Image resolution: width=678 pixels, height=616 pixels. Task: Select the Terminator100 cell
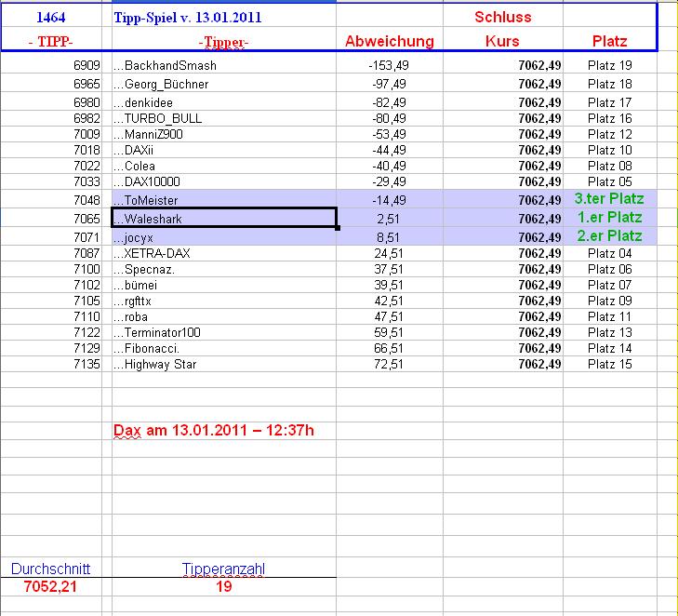tap(224, 332)
